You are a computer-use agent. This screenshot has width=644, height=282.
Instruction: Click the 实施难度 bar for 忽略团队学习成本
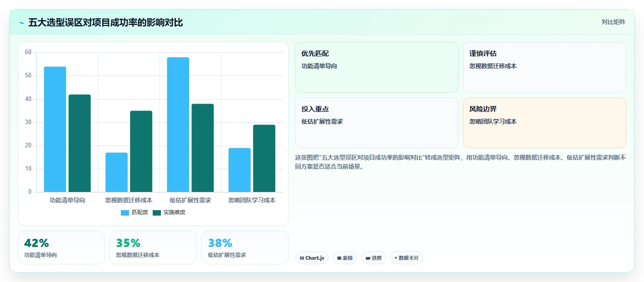click(264, 158)
